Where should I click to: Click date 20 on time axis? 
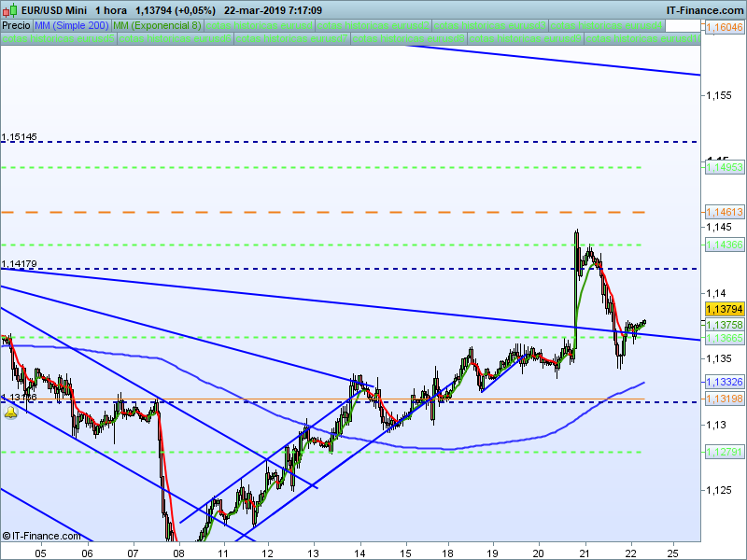[x=539, y=553]
